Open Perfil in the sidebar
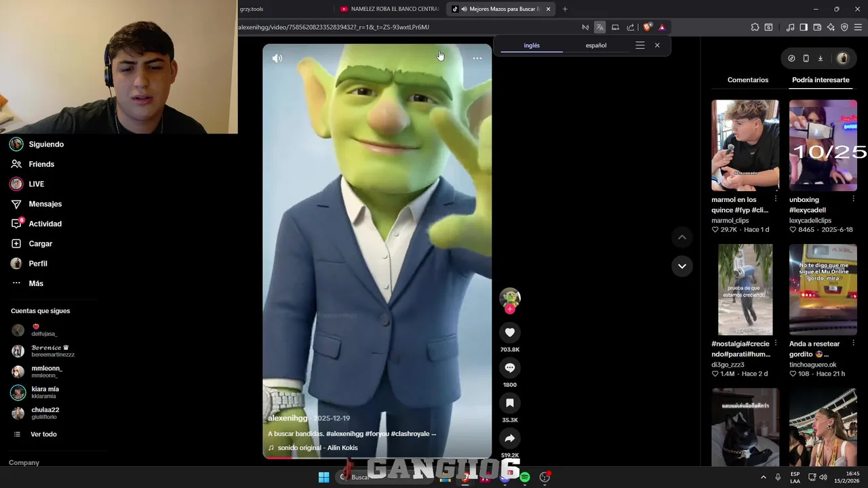This screenshot has width=868, height=488. pos(38,264)
